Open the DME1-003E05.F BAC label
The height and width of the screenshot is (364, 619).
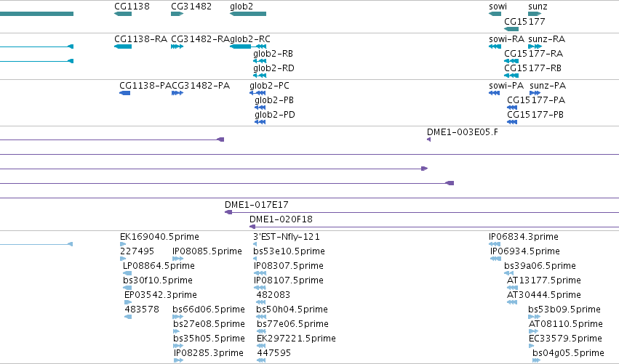tap(463, 132)
